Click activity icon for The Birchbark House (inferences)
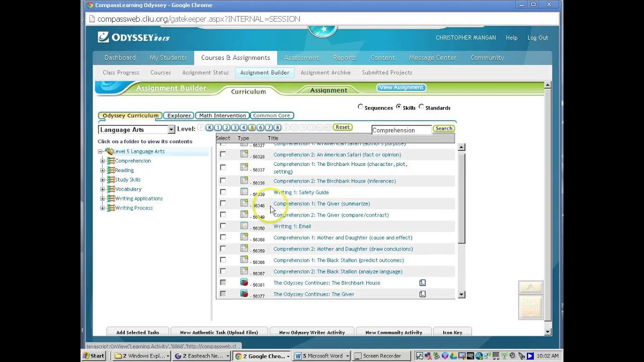The width and height of the screenshot is (644, 362). [244, 180]
